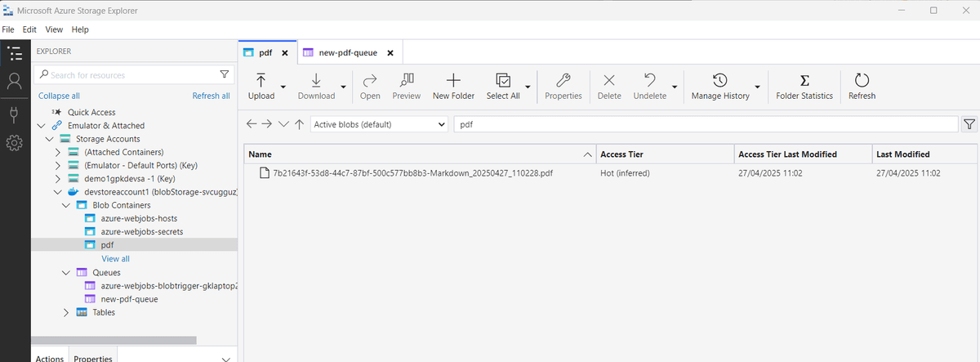This screenshot has width=980, height=362.
Task: Collapse the Blob Containers node
Action: tap(66, 205)
